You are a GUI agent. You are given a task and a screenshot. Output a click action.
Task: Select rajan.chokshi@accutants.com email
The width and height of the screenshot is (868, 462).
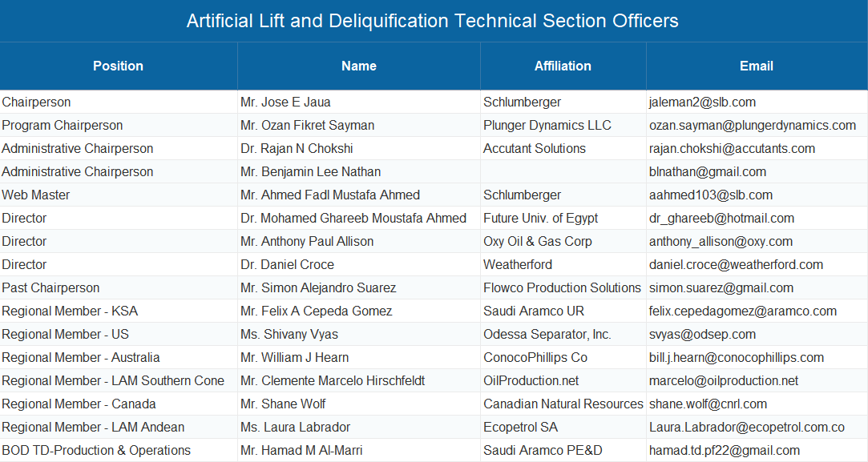click(x=732, y=149)
